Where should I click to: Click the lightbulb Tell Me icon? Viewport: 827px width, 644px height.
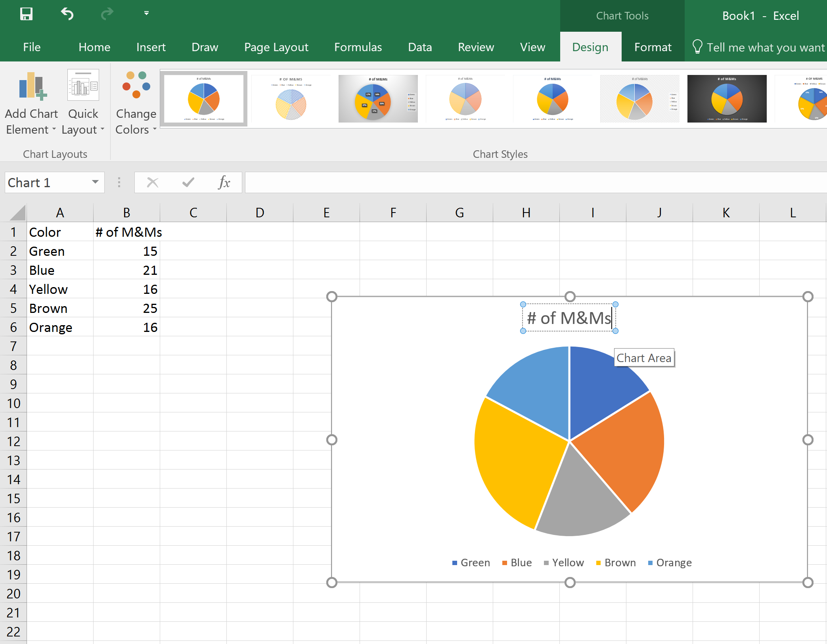tap(697, 47)
